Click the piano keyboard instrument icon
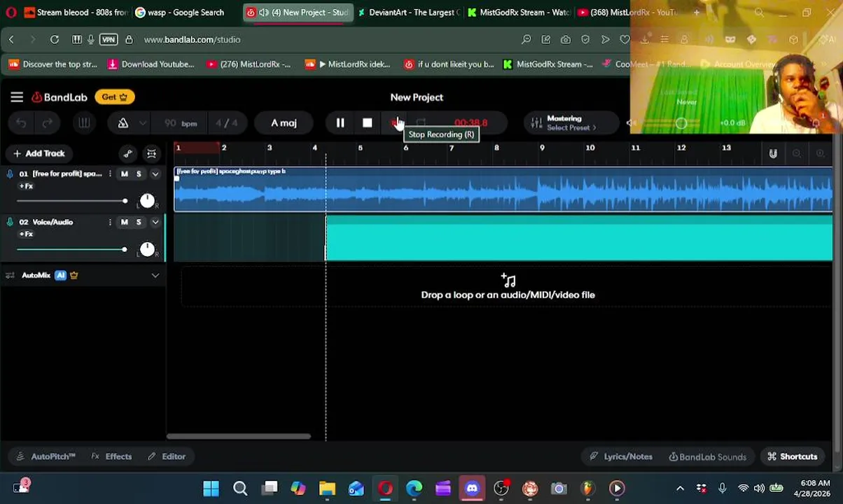 pyautogui.click(x=84, y=123)
